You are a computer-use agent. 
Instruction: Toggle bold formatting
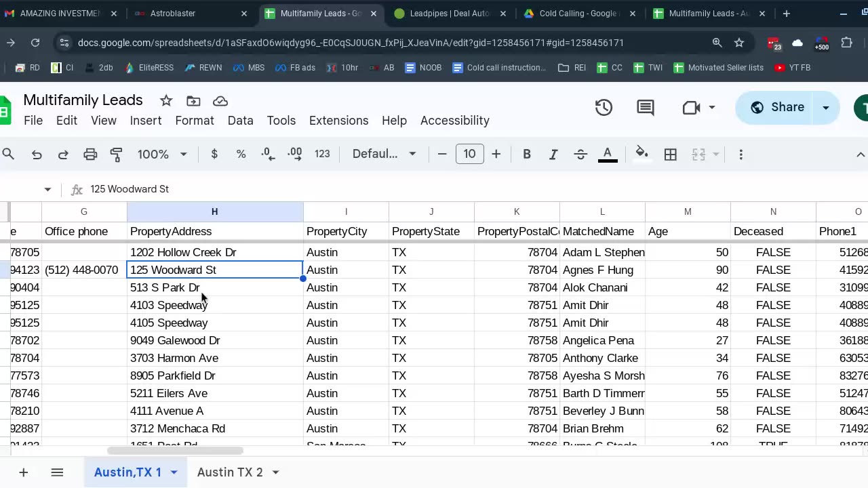(x=527, y=155)
